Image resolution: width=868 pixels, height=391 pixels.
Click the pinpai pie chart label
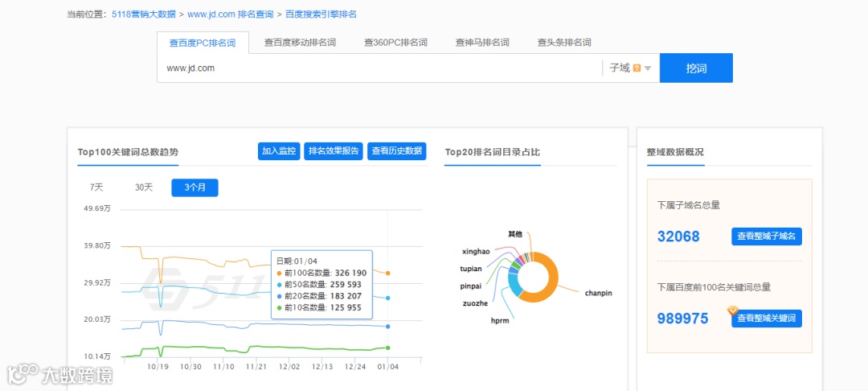[471, 286]
